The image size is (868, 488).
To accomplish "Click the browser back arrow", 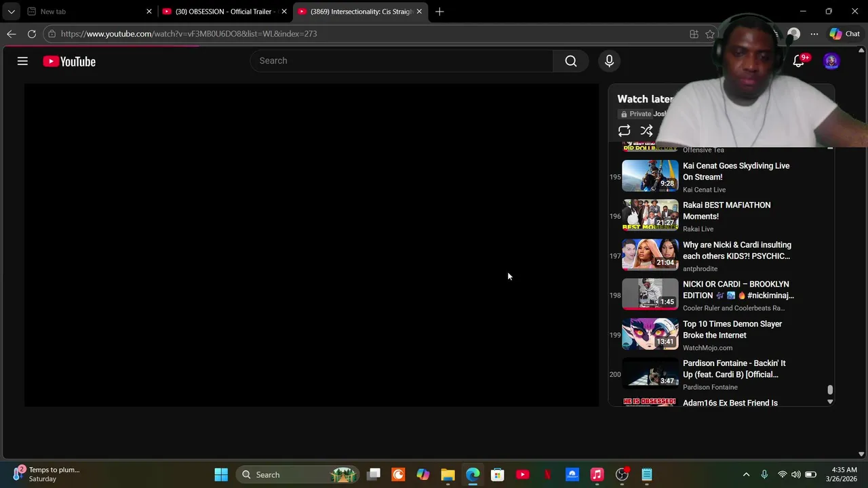I will tap(12, 33).
